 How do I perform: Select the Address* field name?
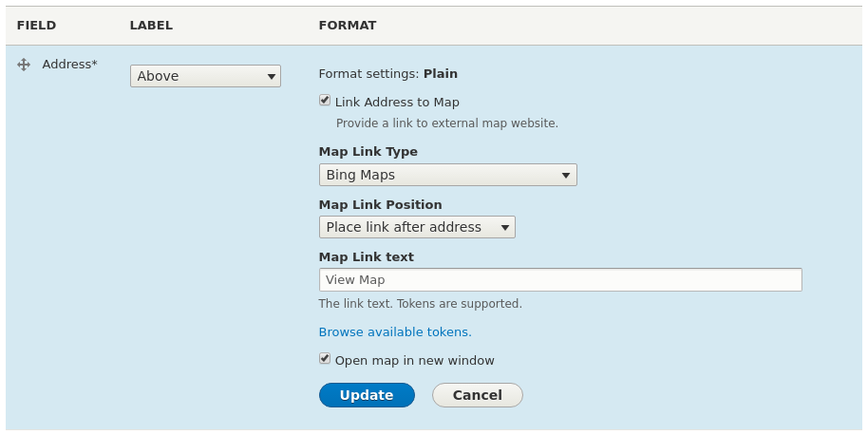(69, 65)
